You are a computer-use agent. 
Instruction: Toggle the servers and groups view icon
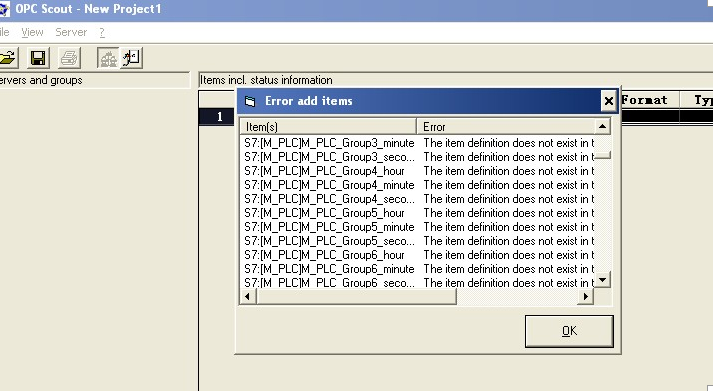point(108,58)
